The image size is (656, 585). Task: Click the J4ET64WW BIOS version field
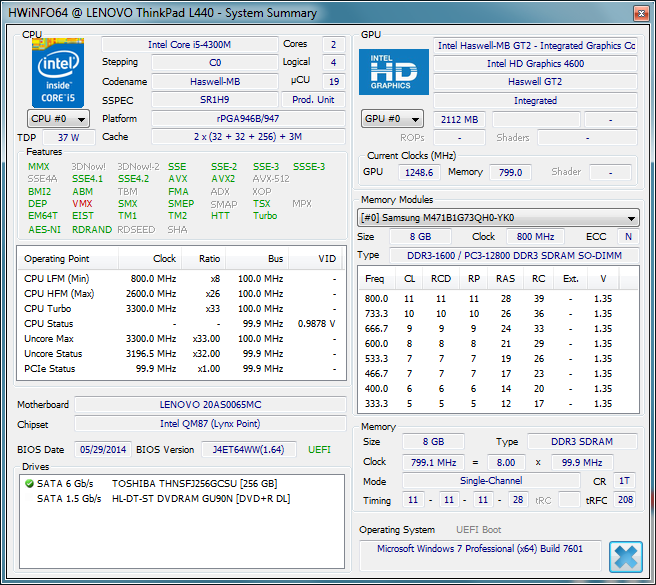coord(250,449)
